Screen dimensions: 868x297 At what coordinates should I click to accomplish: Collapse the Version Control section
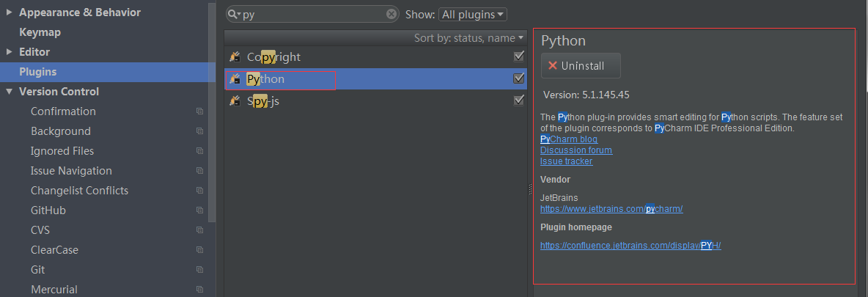click(9, 92)
